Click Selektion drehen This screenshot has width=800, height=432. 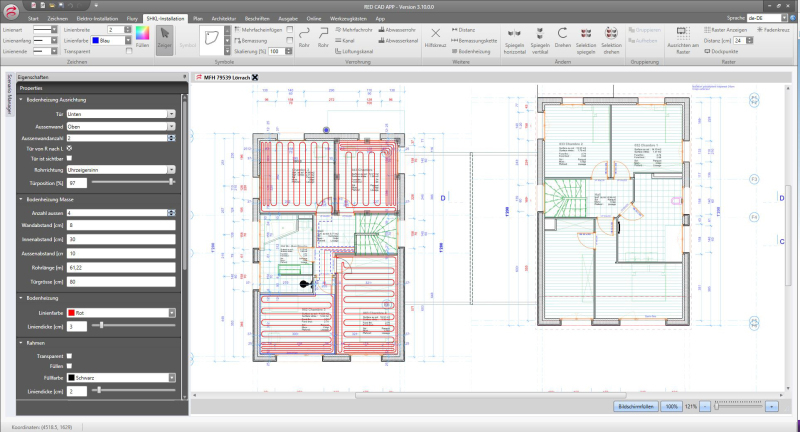[x=611, y=41]
